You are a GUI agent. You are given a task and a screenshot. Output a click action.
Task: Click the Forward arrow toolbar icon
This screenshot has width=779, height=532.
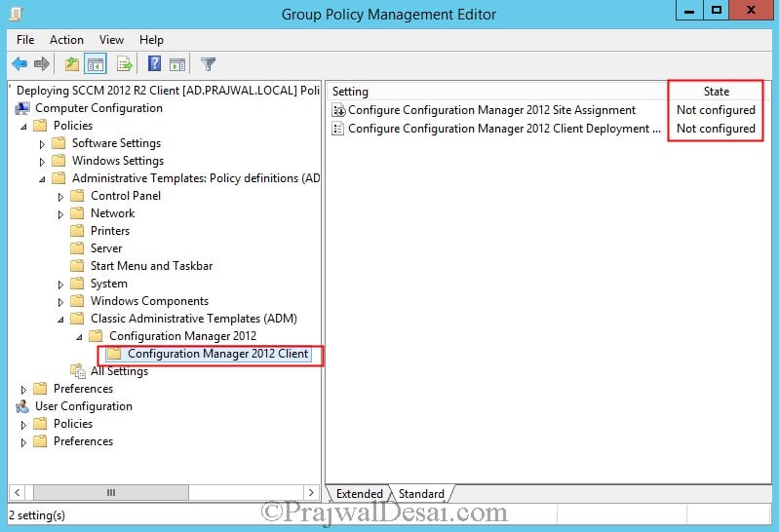point(42,64)
